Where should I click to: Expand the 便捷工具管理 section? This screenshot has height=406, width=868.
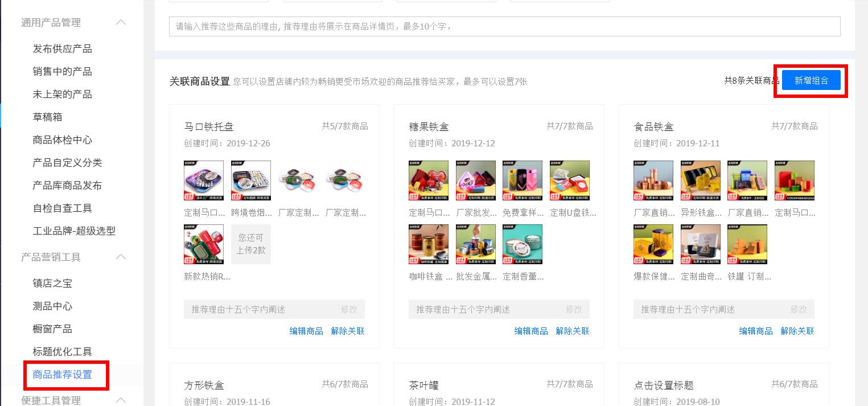[x=120, y=400]
